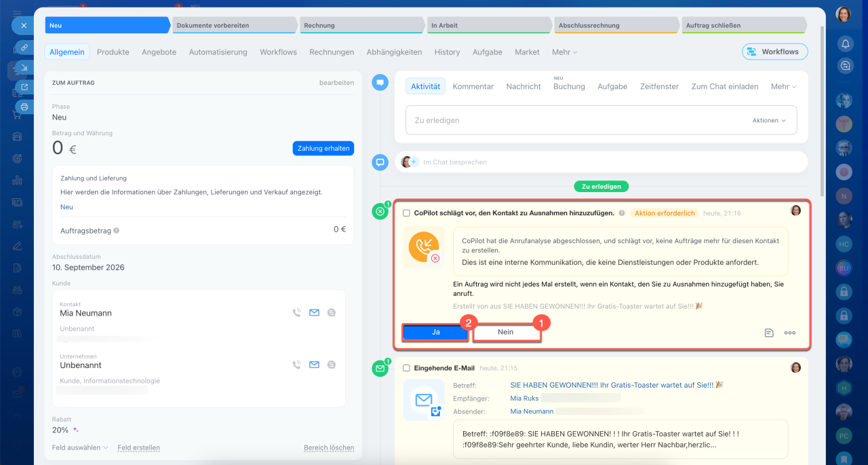This screenshot has height=465, width=868.
Task: Tick the Eingehende E-Mail activity checkbox
Action: 406,368
